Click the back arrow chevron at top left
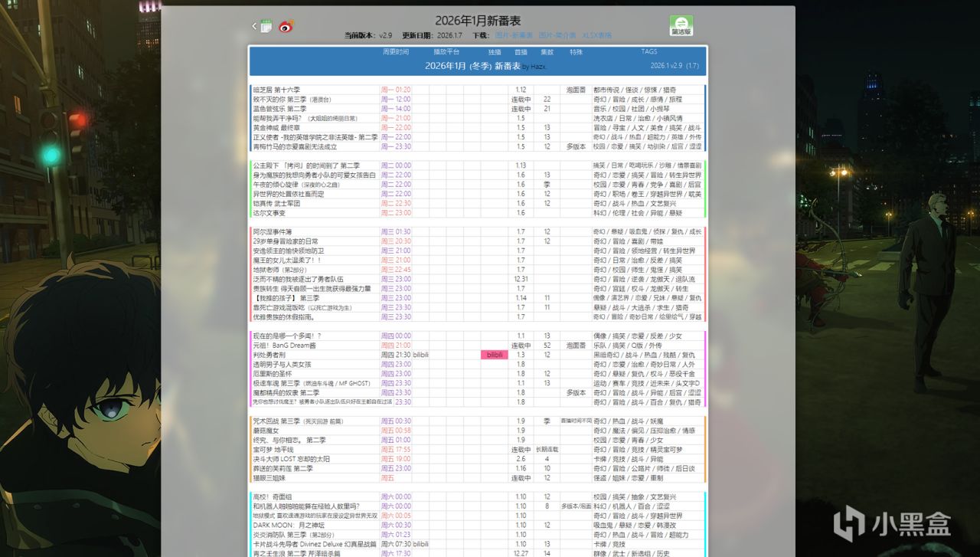The width and height of the screenshot is (980, 557). [254, 26]
